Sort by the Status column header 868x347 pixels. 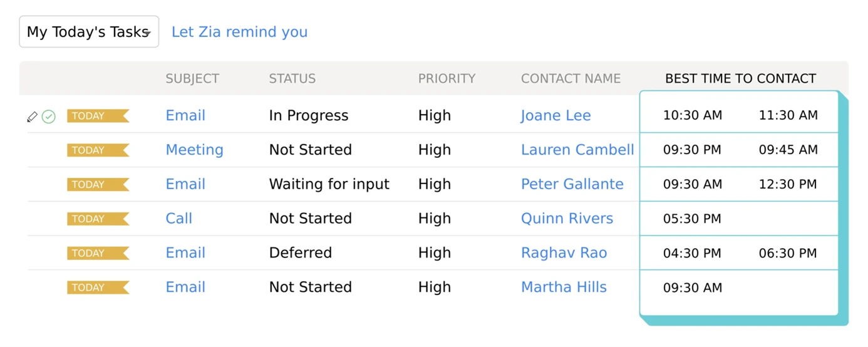292,79
